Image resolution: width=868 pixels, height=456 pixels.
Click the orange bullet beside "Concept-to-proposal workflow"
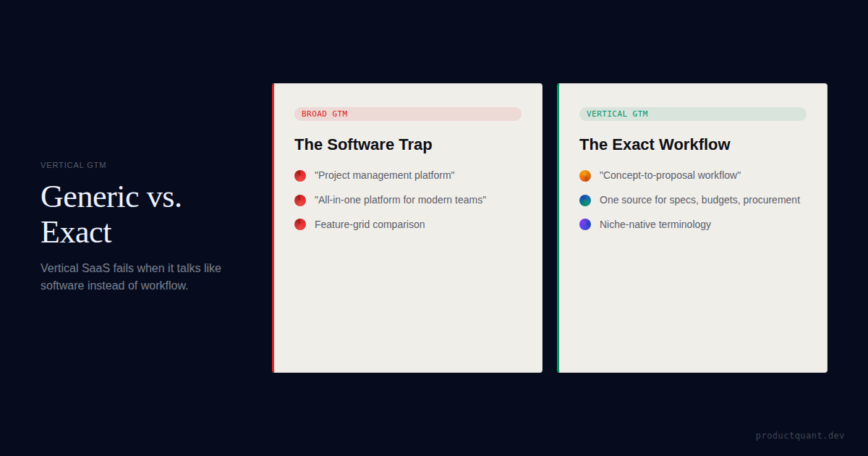(x=585, y=176)
